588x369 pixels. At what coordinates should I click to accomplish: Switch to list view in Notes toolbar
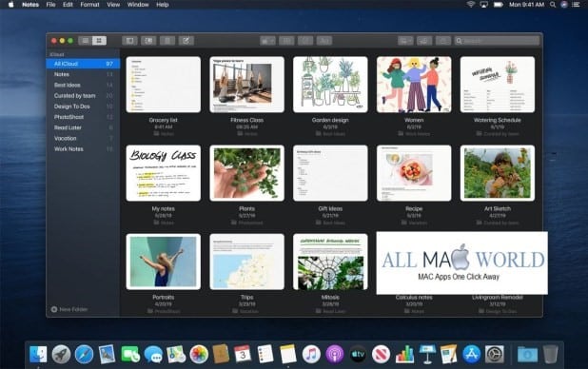click(86, 41)
